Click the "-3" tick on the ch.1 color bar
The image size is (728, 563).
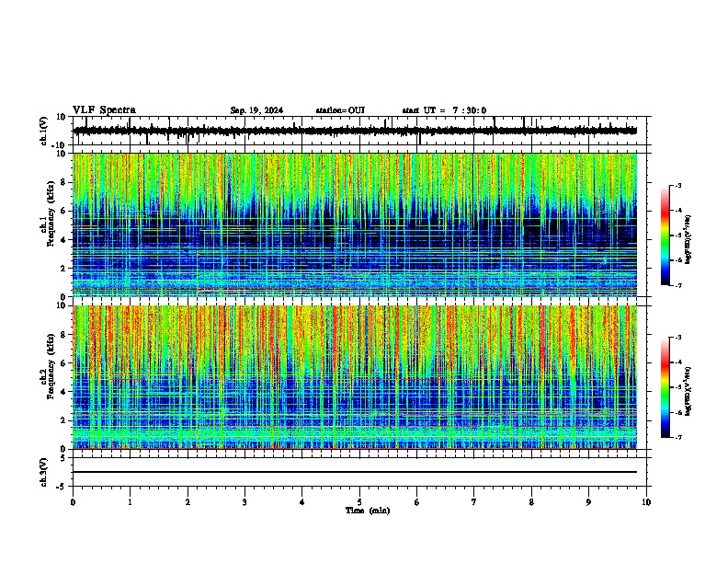click(x=677, y=186)
